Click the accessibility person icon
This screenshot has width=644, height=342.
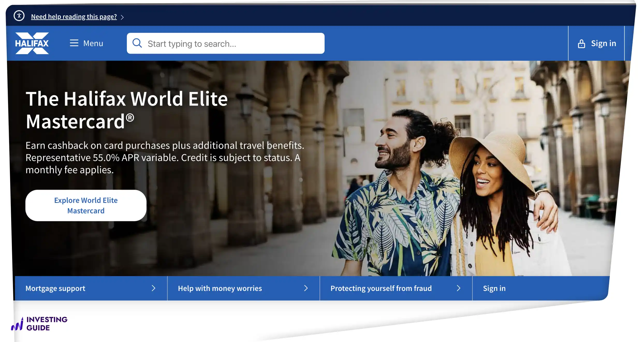point(19,16)
